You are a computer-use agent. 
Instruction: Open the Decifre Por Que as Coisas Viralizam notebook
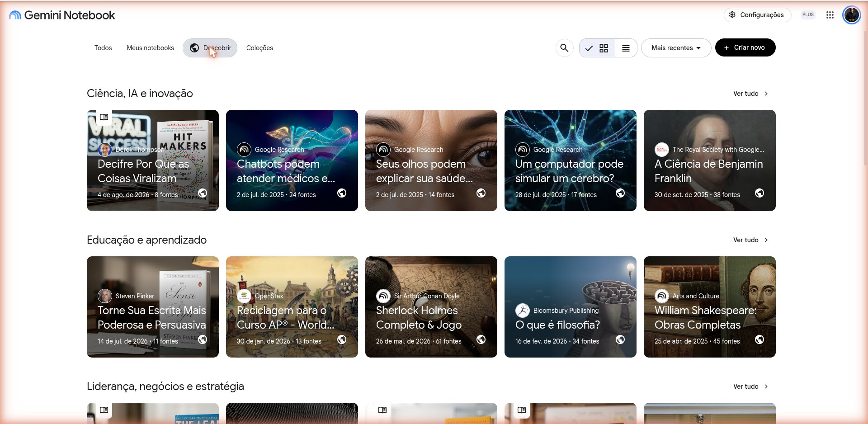[153, 160]
